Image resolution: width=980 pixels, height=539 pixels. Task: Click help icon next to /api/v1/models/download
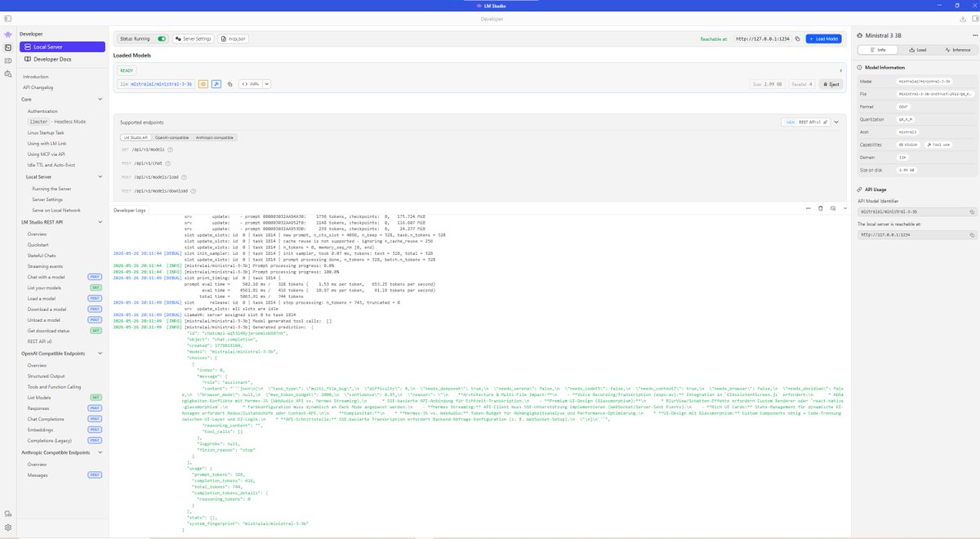coord(194,190)
